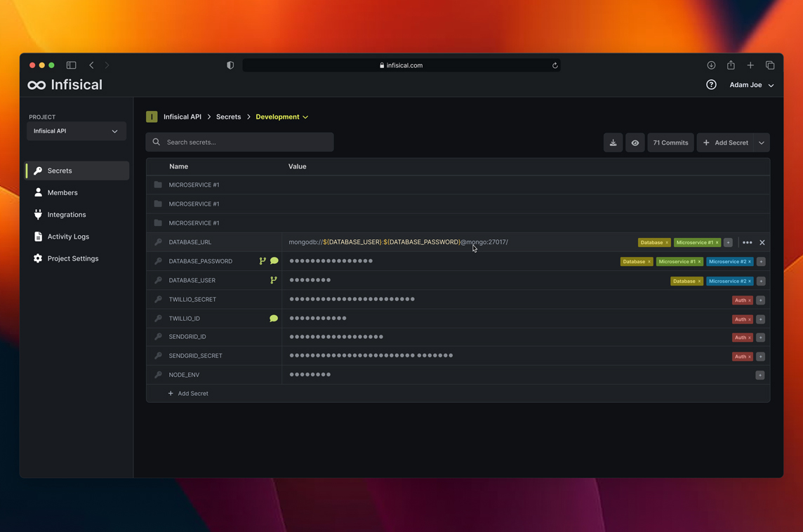Open the DATABASE_PASSWORD comment icon
The height and width of the screenshot is (532, 803).
(x=274, y=260)
